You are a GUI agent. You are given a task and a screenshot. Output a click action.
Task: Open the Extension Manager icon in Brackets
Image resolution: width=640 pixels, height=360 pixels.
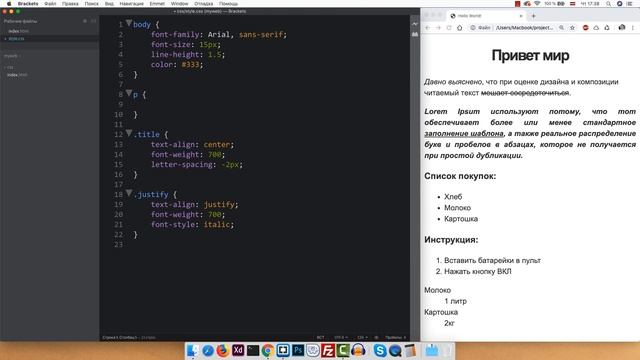click(415, 35)
